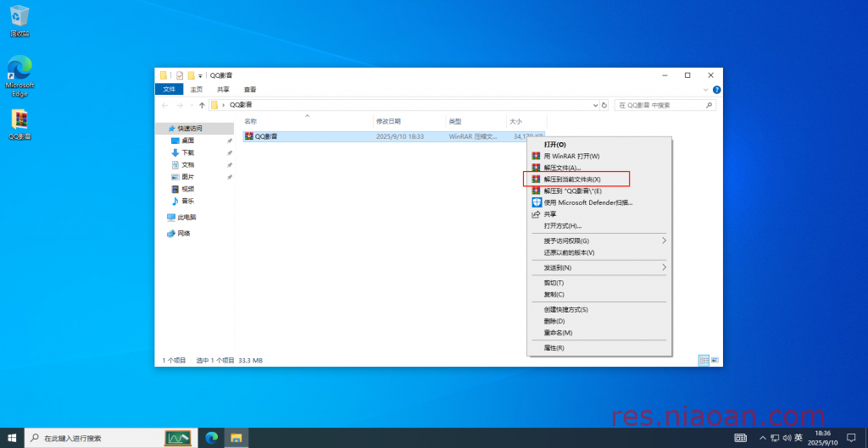Open 下载 folder in sidebar
Viewport: 868px width, 448px height.
pos(188,152)
